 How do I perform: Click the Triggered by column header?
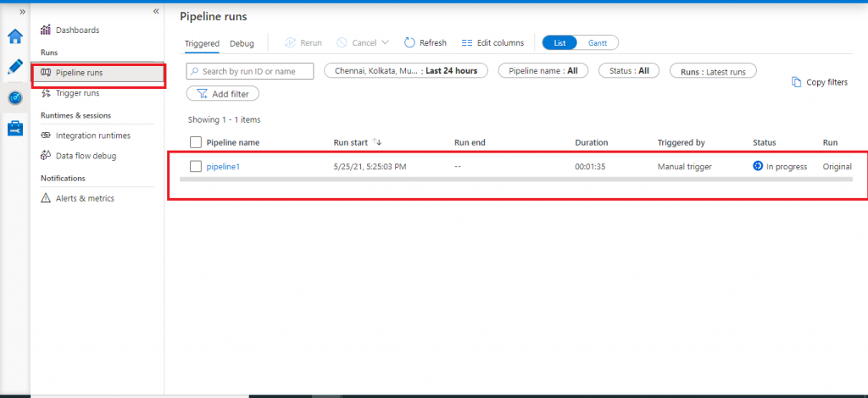pos(681,142)
